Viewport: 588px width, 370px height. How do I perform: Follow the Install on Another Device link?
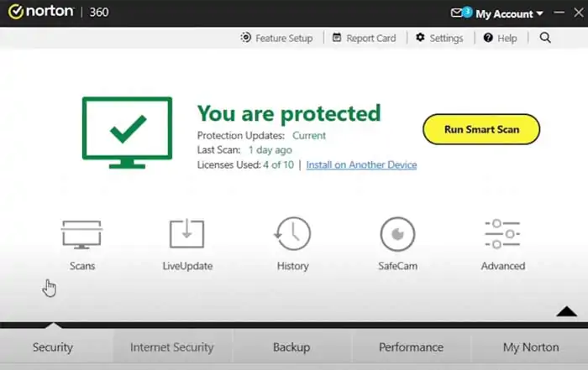tap(361, 165)
